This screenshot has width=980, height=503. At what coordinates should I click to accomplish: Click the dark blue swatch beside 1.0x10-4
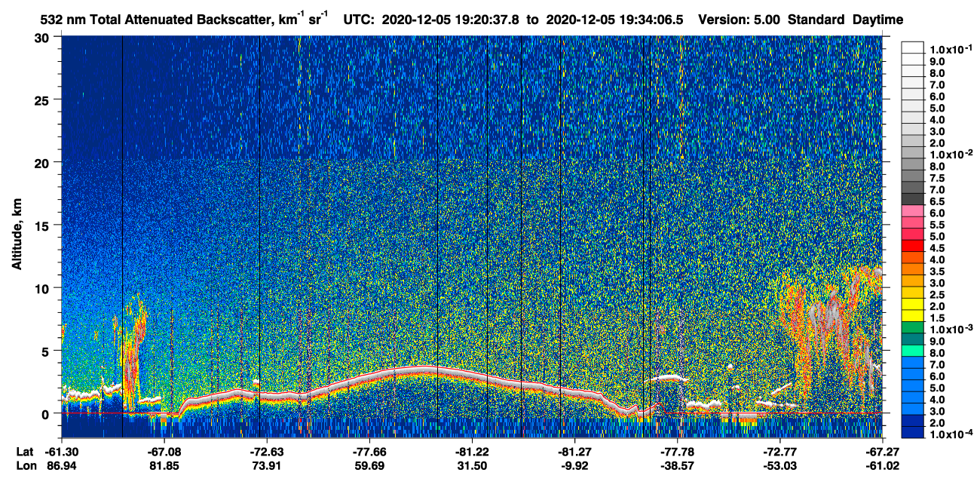pyautogui.click(x=912, y=433)
